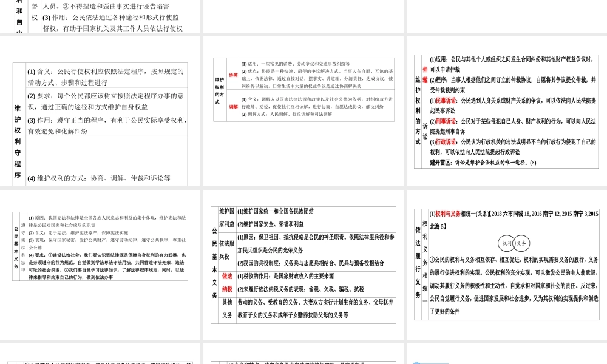The image size is (607, 364).
Task: Click the red 协商 label
Action: click(x=233, y=75)
